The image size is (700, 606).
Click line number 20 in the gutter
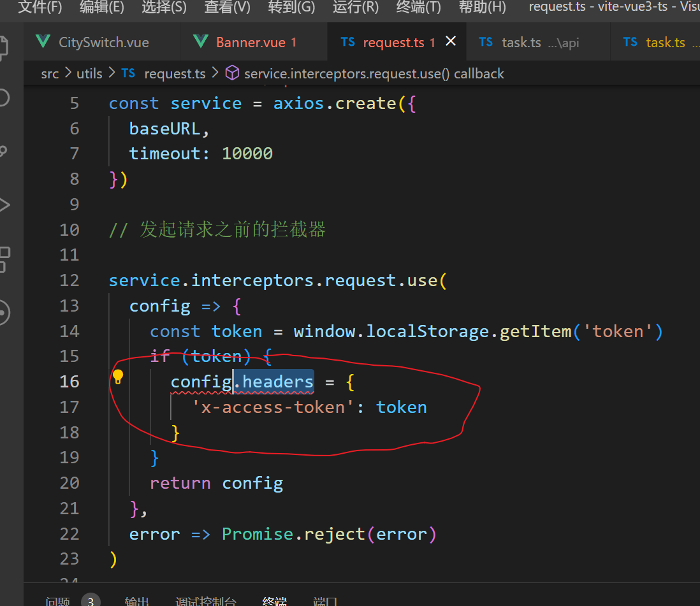[x=69, y=483]
